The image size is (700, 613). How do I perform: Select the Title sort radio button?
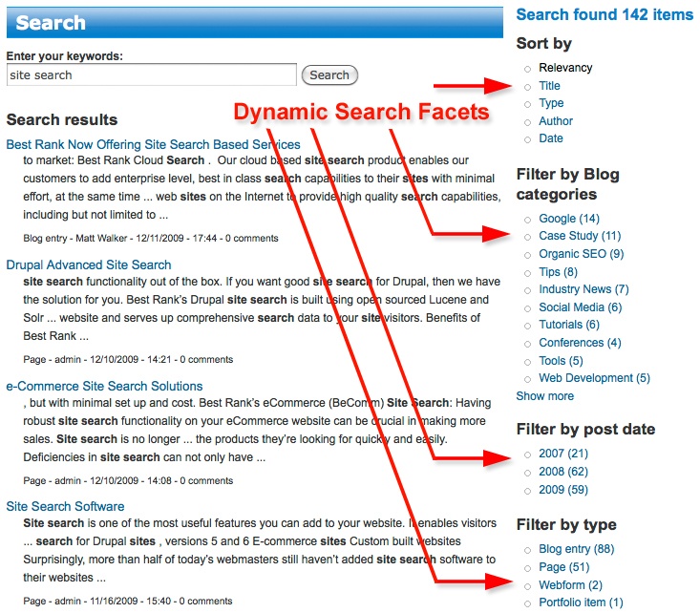point(528,87)
